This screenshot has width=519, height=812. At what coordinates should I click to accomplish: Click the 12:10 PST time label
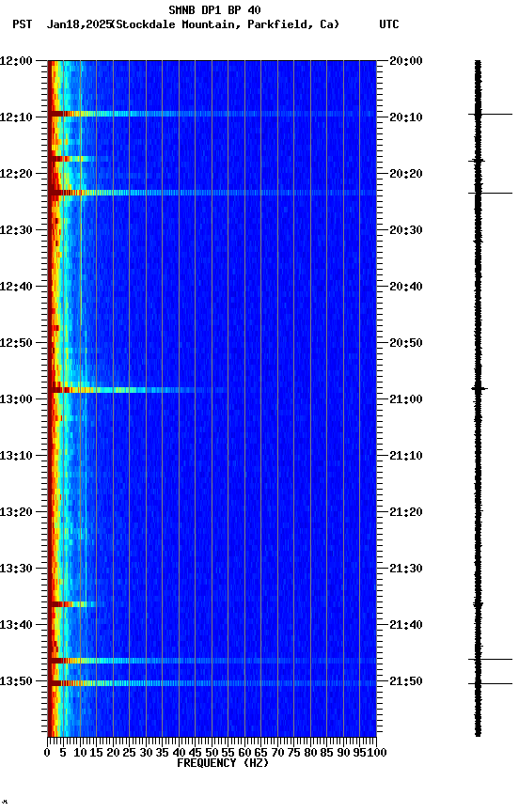click(16, 117)
